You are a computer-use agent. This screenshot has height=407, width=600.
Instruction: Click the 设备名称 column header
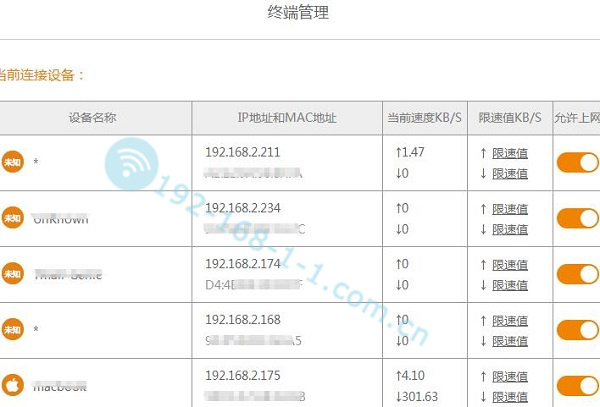click(93, 118)
